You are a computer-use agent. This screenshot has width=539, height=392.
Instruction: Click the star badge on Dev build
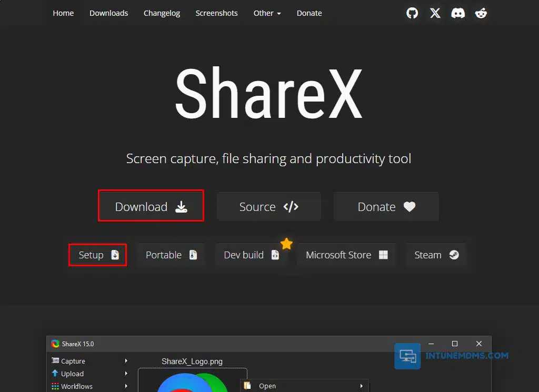coord(286,244)
